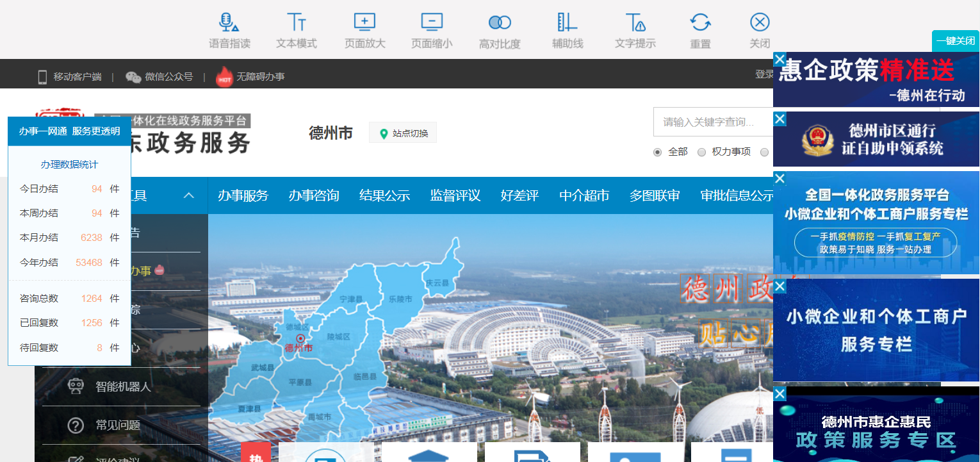The width and height of the screenshot is (980, 462).
Task: Select the 全部 search scope radio button
Action: (657, 152)
